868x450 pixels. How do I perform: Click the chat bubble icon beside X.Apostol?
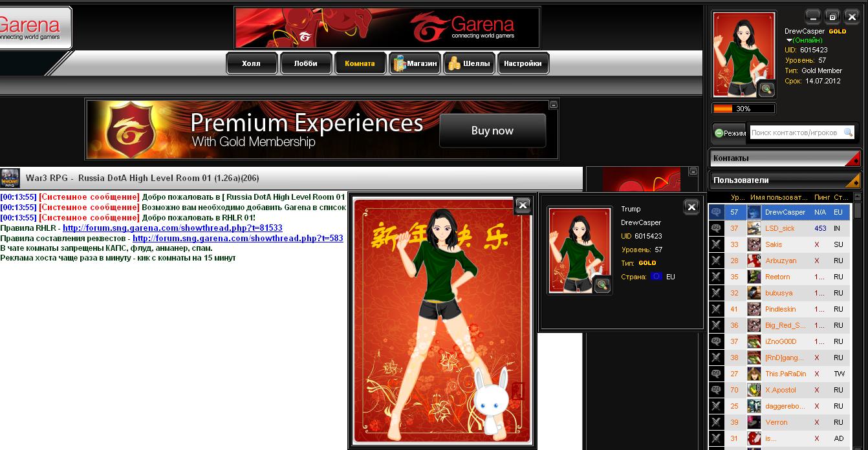[x=716, y=390]
